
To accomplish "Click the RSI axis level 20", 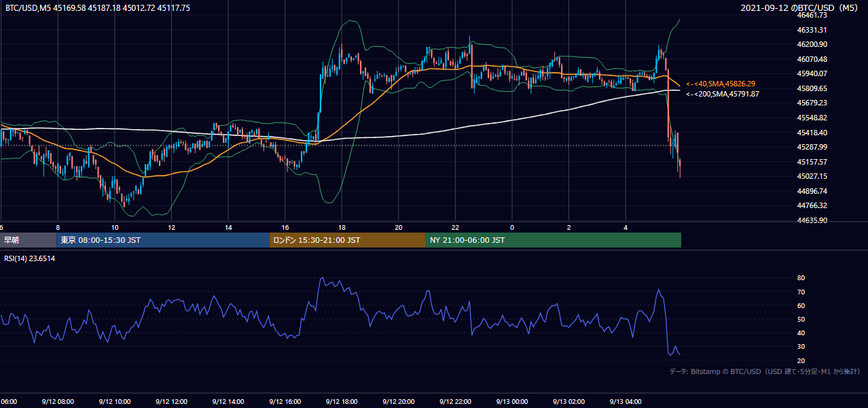I will 801,360.
